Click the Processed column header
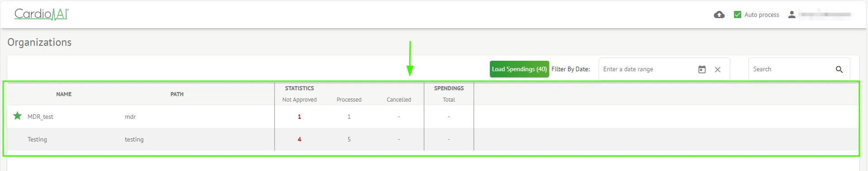The width and height of the screenshot is (868, 171). click(x=349, y=99)
